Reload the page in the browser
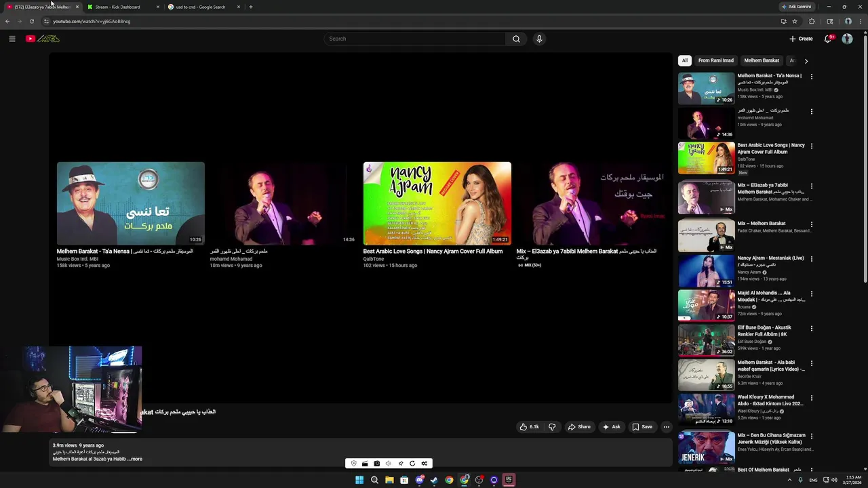Screen dimensions: 868x488 click(x=31, y=21)
